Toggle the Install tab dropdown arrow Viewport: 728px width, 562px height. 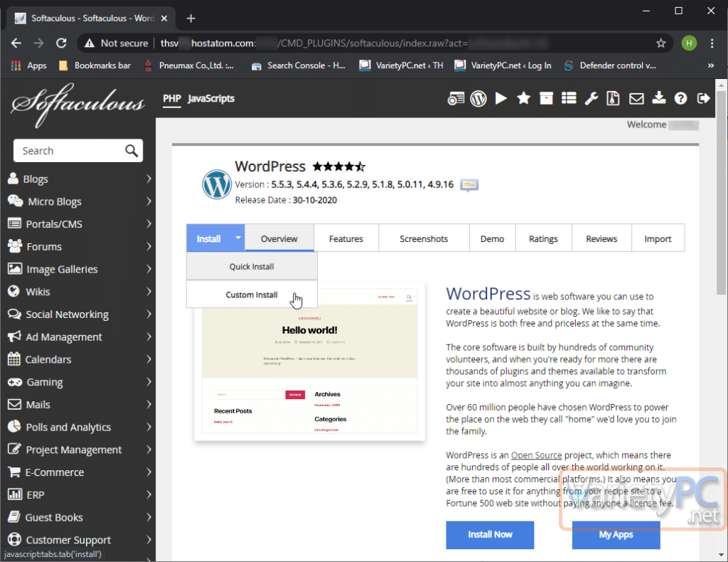(237, 238)
